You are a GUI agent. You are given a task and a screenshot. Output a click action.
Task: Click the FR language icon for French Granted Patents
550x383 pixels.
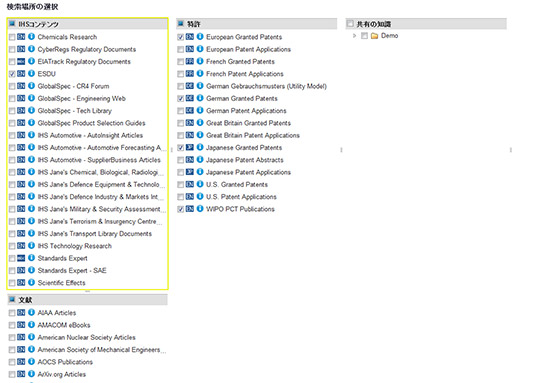(x=190, y=61)
